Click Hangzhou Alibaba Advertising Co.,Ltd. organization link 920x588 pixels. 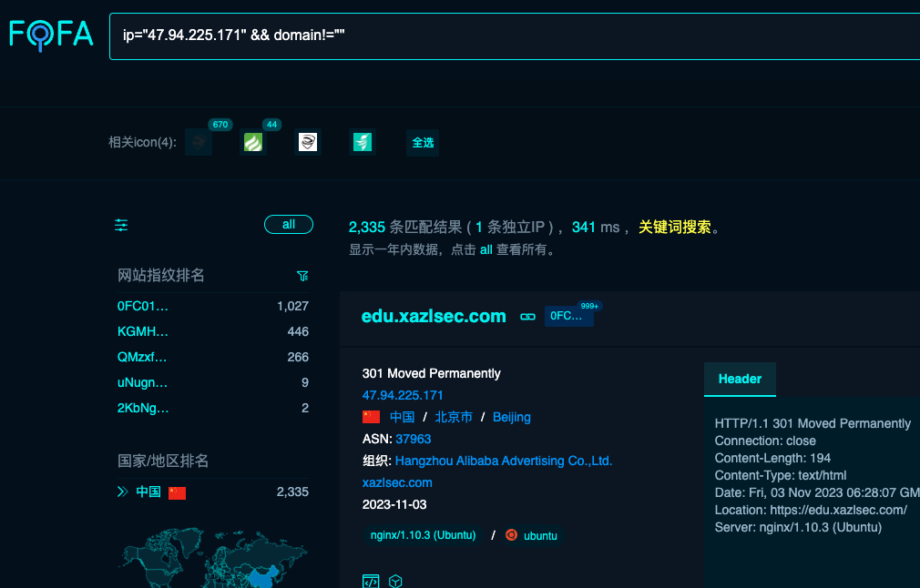tap(504, 461)
